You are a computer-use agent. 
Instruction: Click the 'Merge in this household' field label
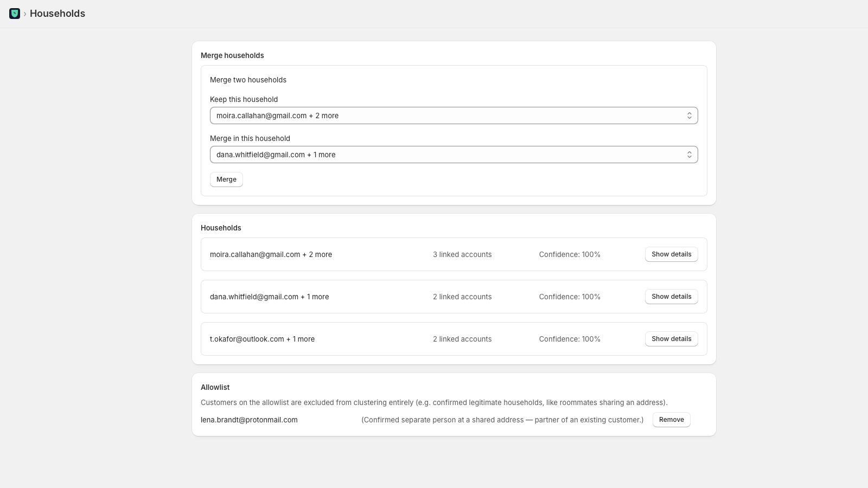click(x=250, y=138)
